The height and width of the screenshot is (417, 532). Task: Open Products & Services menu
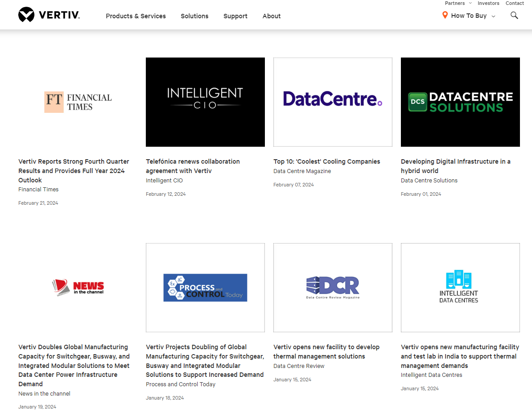(x=136, y=16)
